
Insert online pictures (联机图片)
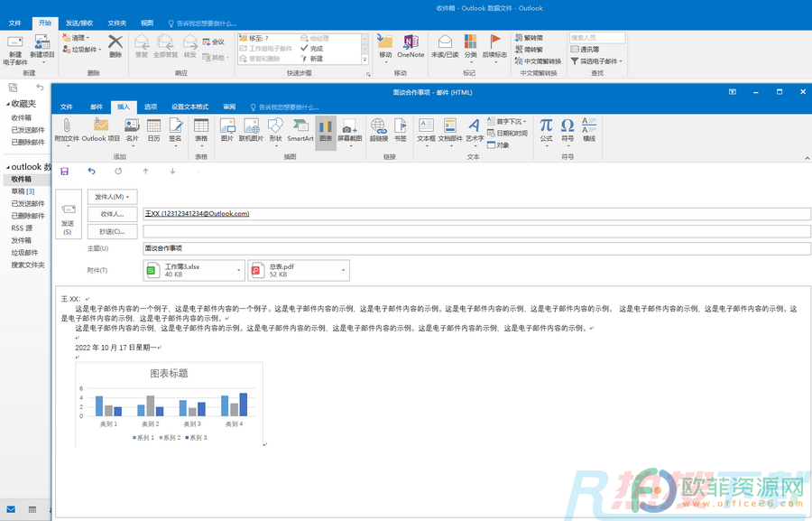point(251,131)
